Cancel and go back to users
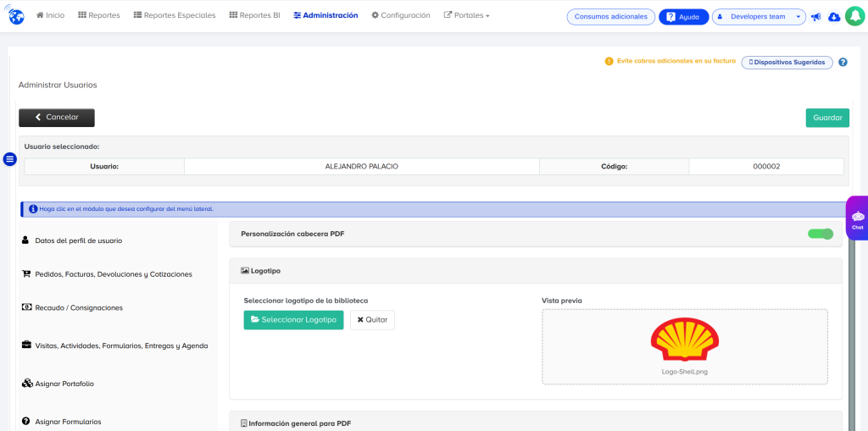The height and width of the screenshot is (431, 868). [57, 118]
